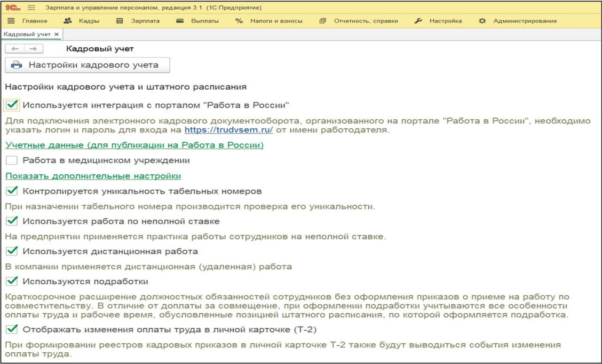
Task: Click text На предприятии применяется практика неполной ставки
Action: pyautogui.click(x=196, y=237)
